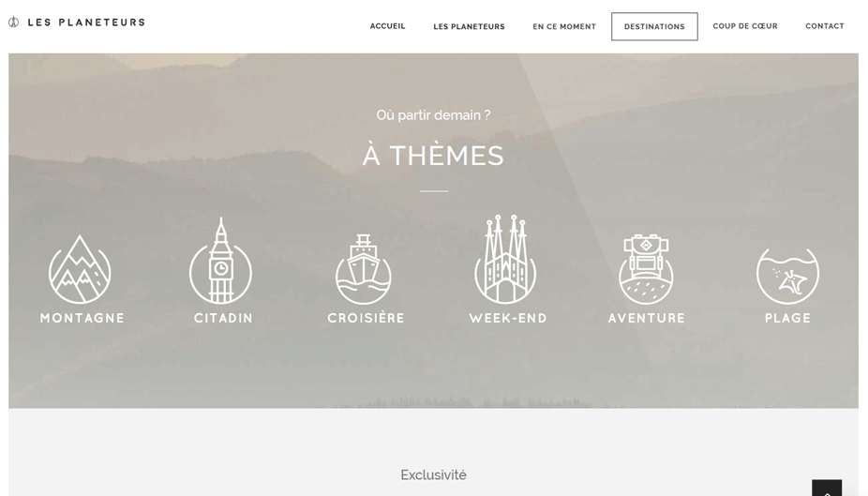
Task: Click the PLAGE text label
Action: tap(787, 318)
